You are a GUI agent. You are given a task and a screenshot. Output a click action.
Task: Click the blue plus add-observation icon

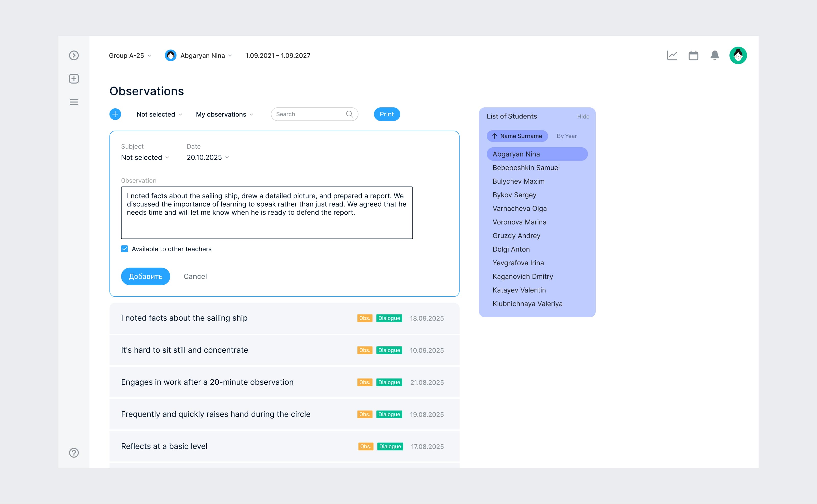(x=115, y=114)
